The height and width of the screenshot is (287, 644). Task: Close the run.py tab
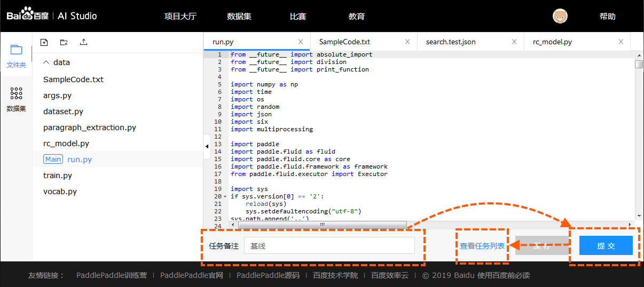[301, 42]
